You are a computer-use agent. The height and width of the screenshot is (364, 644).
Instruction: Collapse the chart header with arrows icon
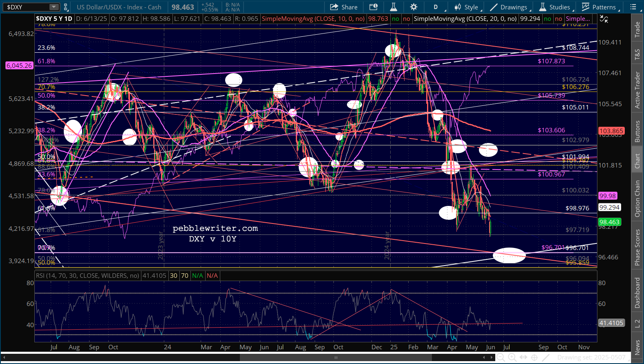[x=604, y=19]
